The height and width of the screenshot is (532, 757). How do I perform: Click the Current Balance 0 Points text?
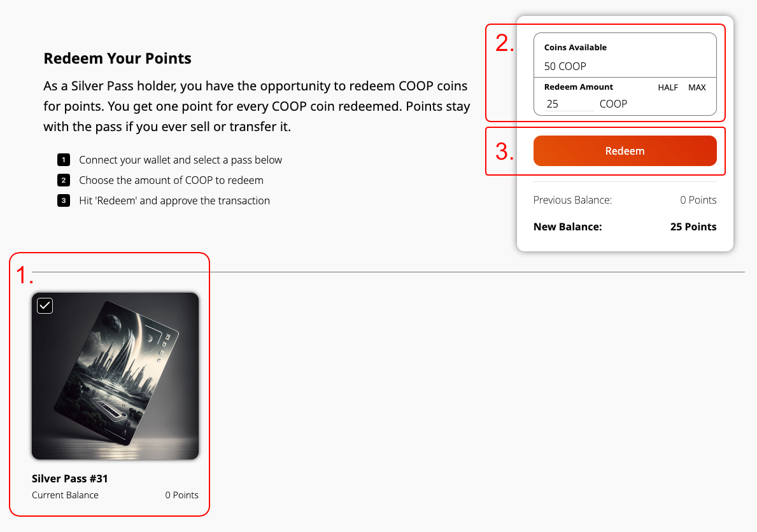[x=181, y=495]
